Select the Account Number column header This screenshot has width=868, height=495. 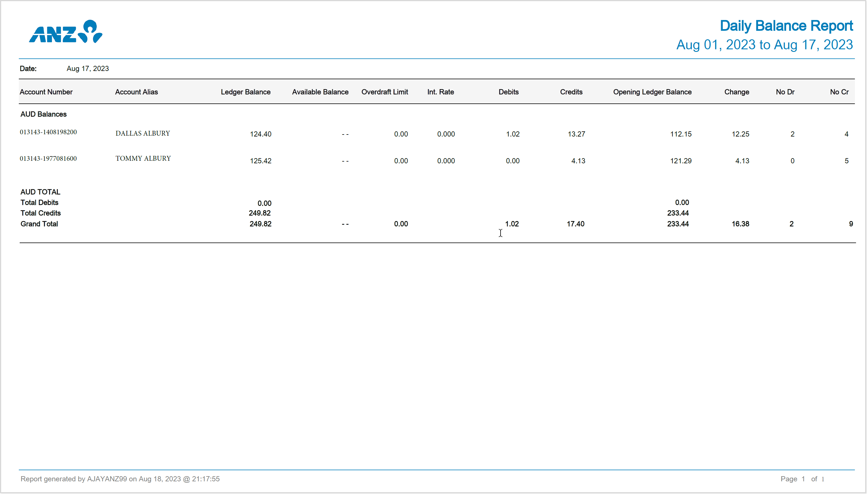(46, 92)
